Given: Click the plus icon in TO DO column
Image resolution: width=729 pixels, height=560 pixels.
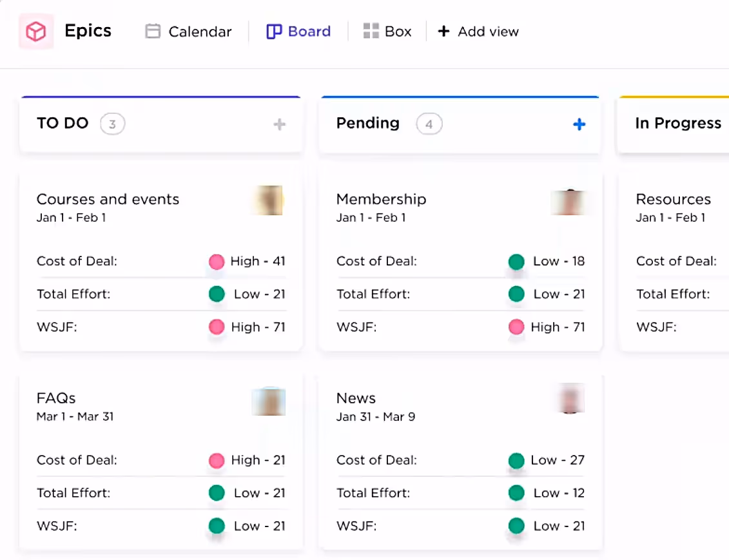Looking at the screenshot, I should [279, 124].
